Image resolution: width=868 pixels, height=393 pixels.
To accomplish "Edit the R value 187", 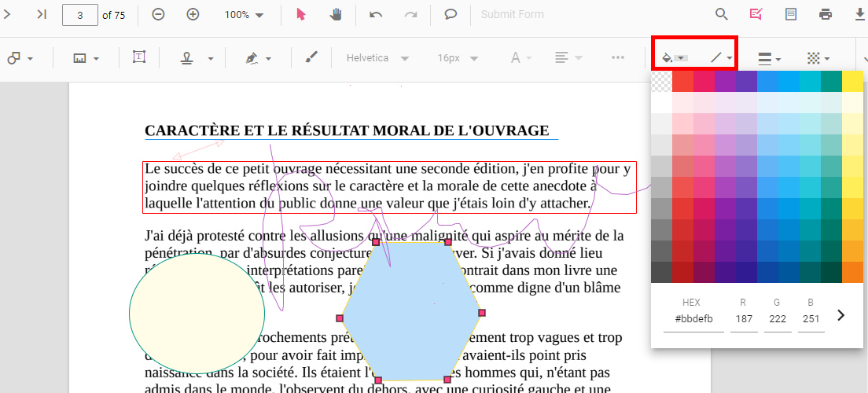I will tap(744, 319).
